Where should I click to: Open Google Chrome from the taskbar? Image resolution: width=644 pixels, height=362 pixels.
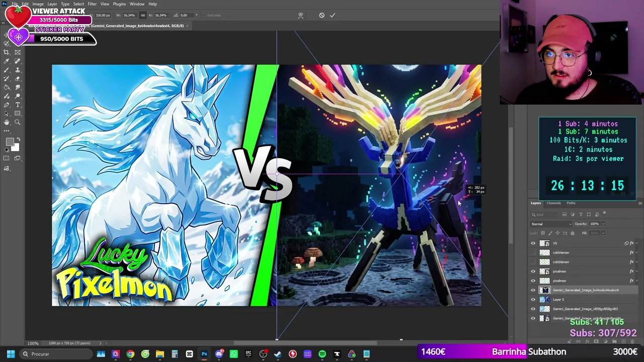[130, 354]
